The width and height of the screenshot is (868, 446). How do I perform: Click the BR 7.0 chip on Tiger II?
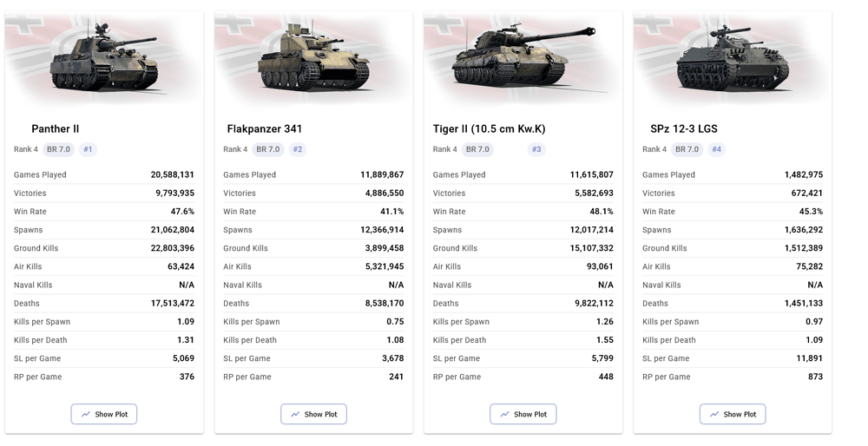click(x=478, y=149)
